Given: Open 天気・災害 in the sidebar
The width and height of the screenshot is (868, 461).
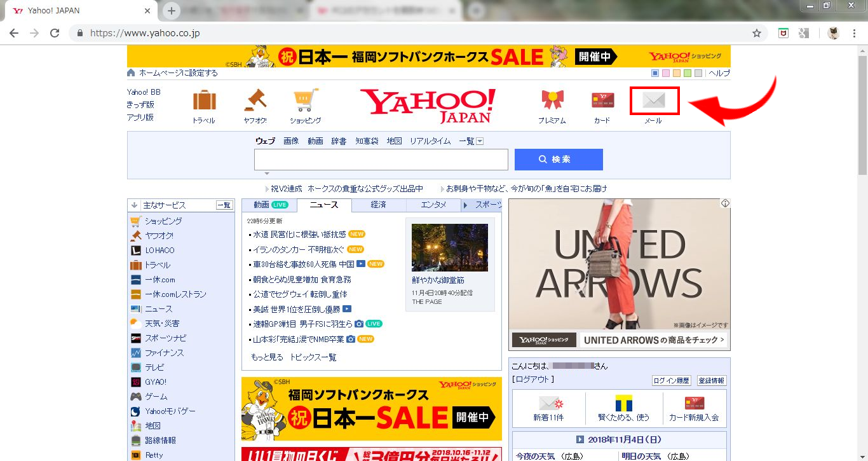Looking at the screenshot, I should [x=162, y=324].
